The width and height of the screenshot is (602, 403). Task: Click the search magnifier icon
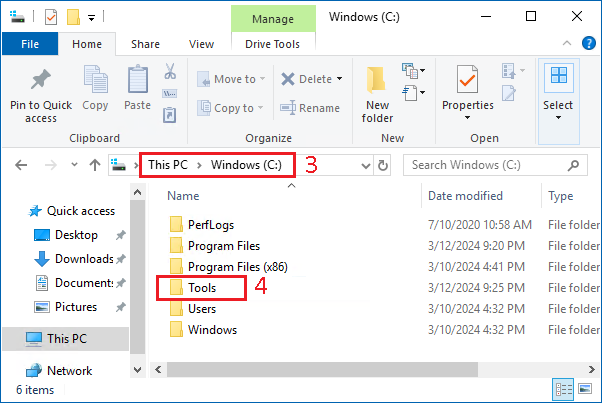click(573, 165)
